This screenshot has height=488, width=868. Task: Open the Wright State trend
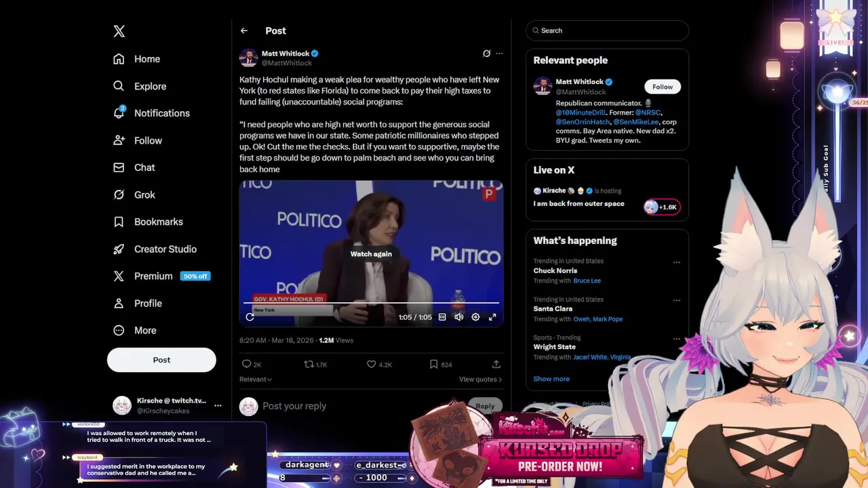pyautogui.click(x=555, y=347)
